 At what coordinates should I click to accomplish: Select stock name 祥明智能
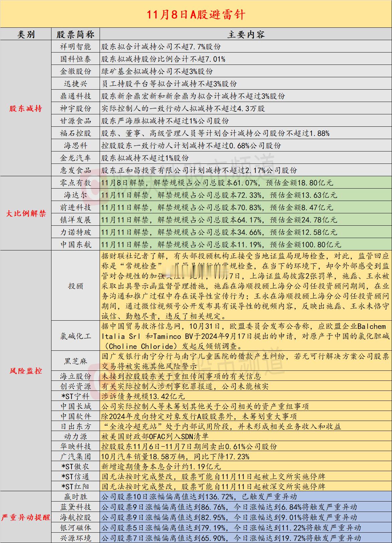point(76,46)
